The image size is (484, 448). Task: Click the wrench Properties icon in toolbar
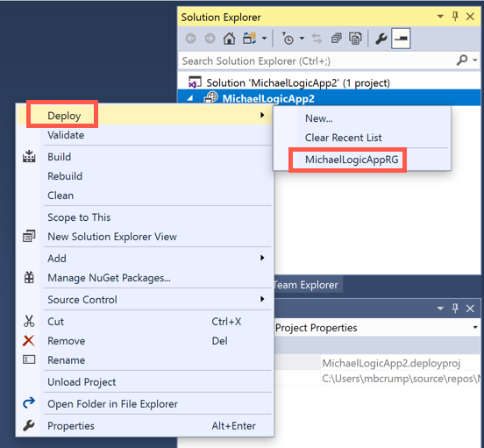point(381,39)
